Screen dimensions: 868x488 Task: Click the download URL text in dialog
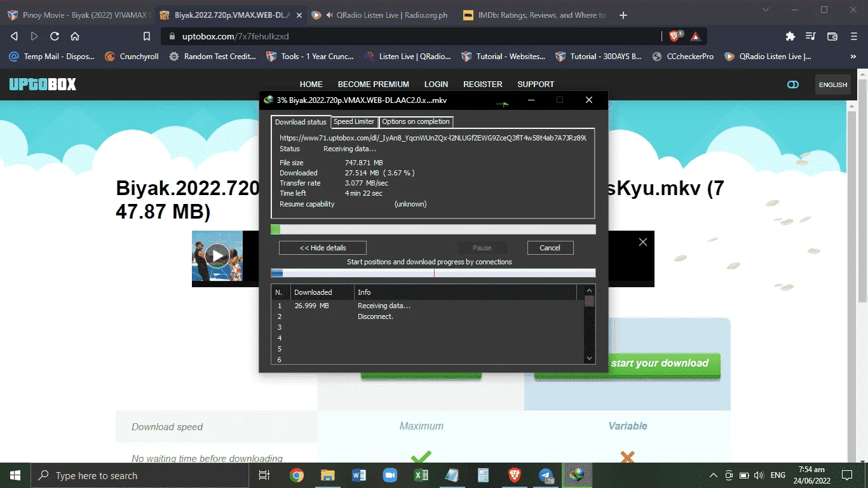(433, 137)
